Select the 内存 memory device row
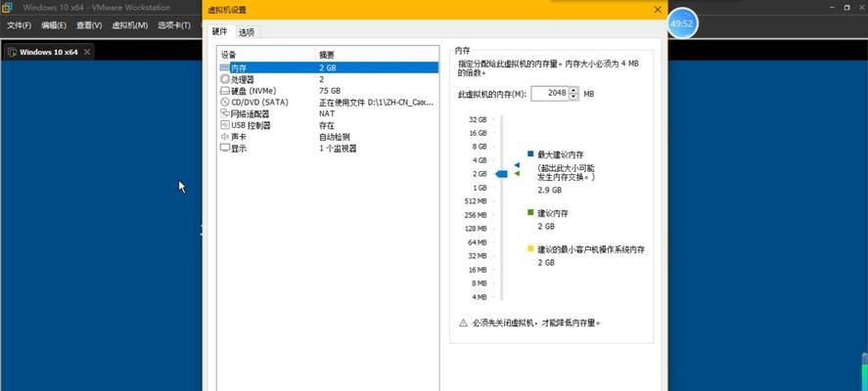Screen dimensions: 868x391 [x=329, y=67]
